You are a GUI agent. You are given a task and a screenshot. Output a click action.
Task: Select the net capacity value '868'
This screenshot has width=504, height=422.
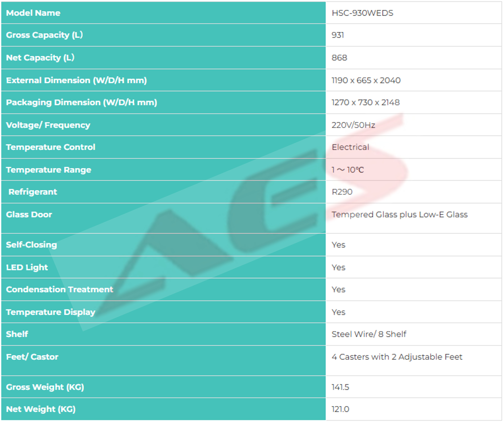(339, 58)
